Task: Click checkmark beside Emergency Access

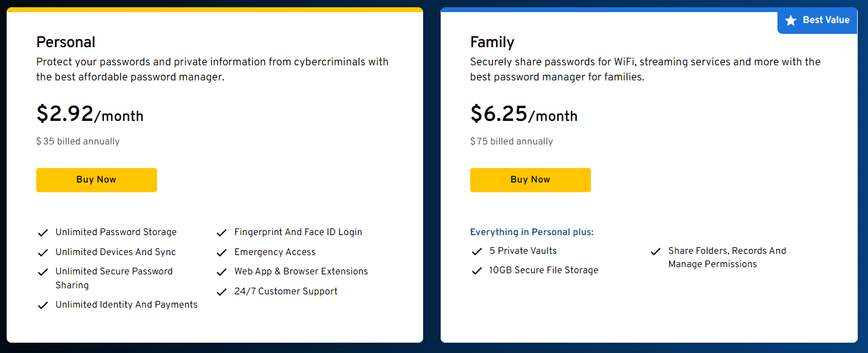Action: click(x=222, y=253)
